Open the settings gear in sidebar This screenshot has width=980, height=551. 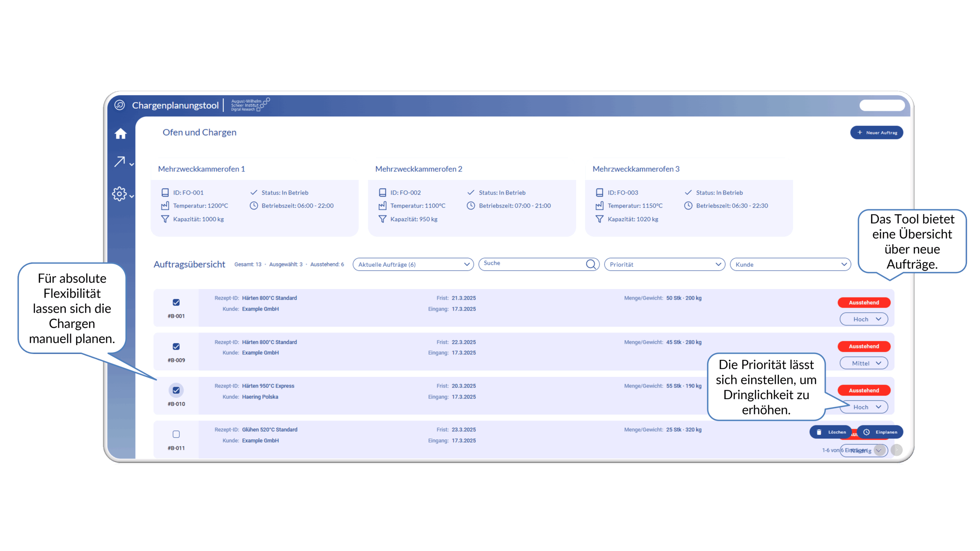pyautogui.click(x=119, y=194)
